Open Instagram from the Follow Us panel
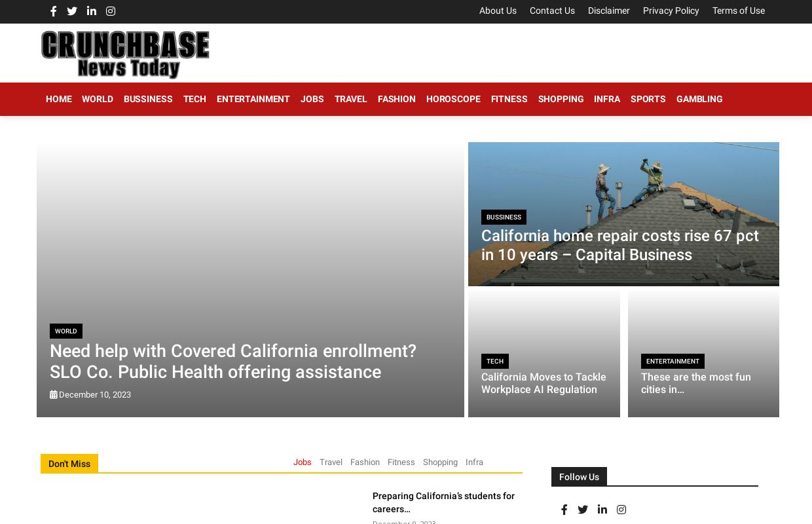Image resolution: width=812 pixels, height=524 pixels. [621, 510]
